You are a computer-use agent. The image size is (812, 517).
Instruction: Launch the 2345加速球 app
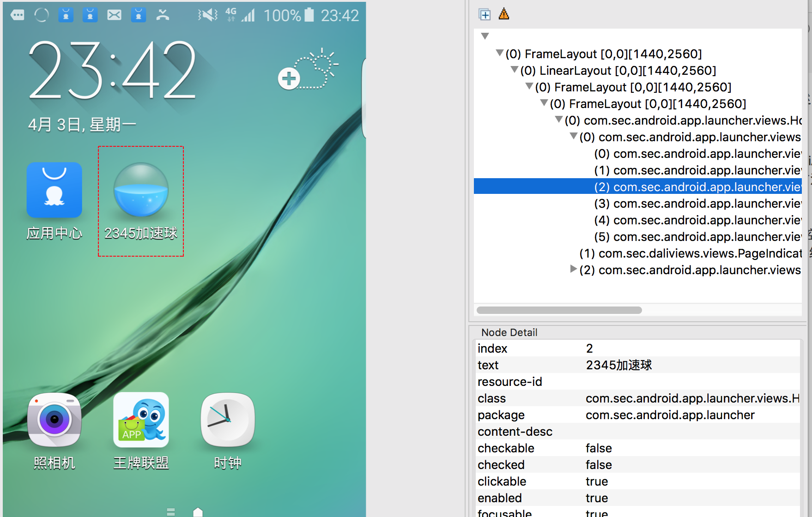(x=141, y=190)
